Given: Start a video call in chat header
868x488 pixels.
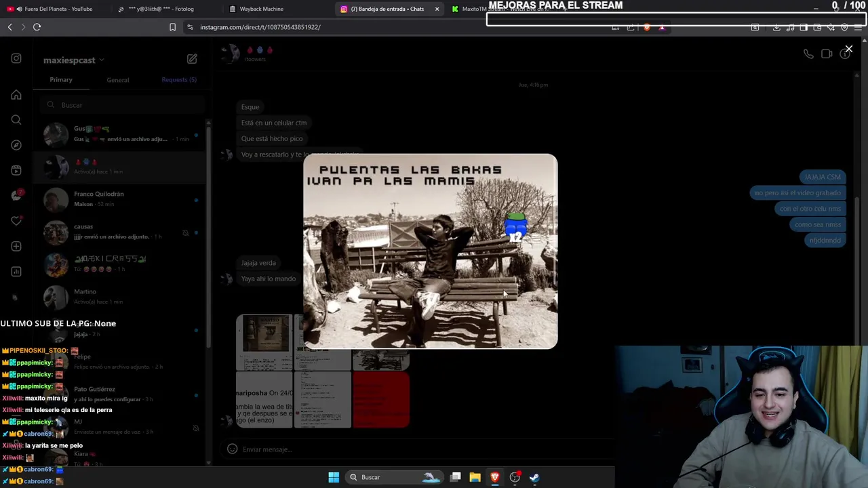Looking at the screenshot, I should (827, 54).
